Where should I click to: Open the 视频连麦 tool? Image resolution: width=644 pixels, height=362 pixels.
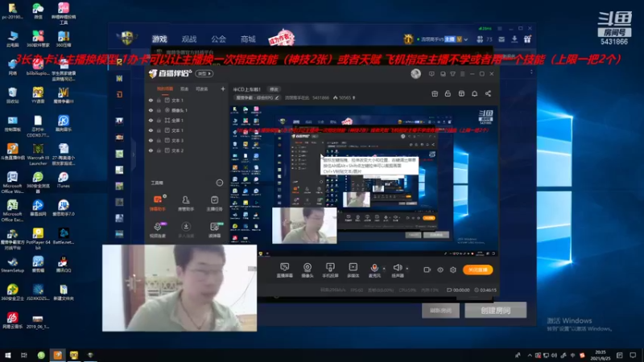pyautogui.click(x=158, y=230)
